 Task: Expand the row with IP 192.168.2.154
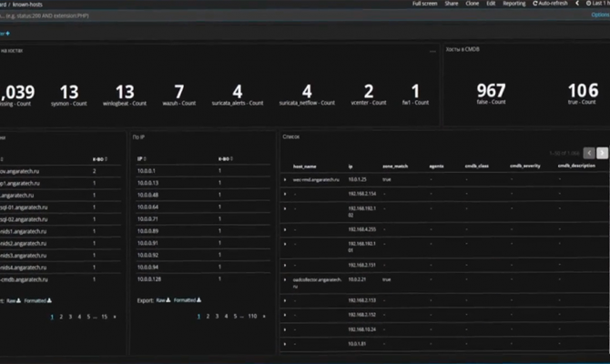[285, 194]
